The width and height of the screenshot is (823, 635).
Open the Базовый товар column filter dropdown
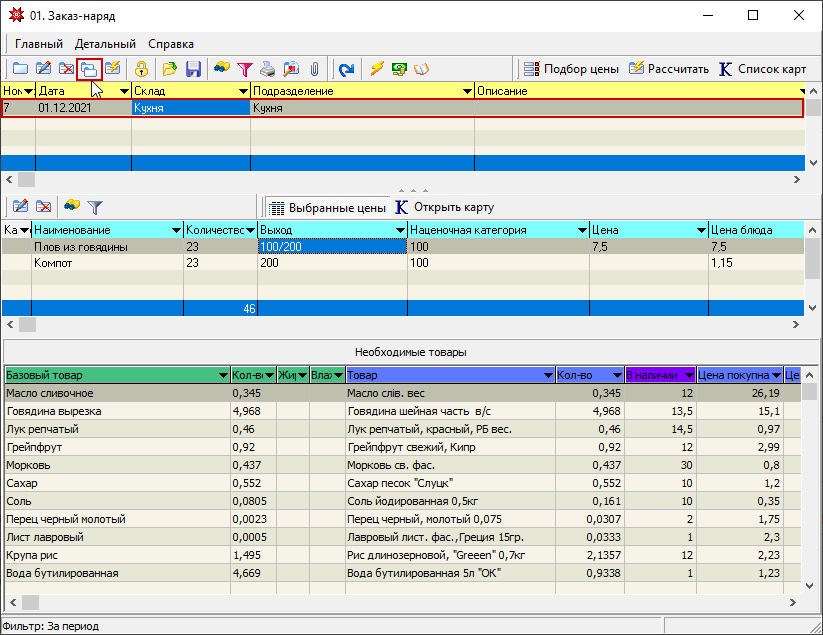222,375
